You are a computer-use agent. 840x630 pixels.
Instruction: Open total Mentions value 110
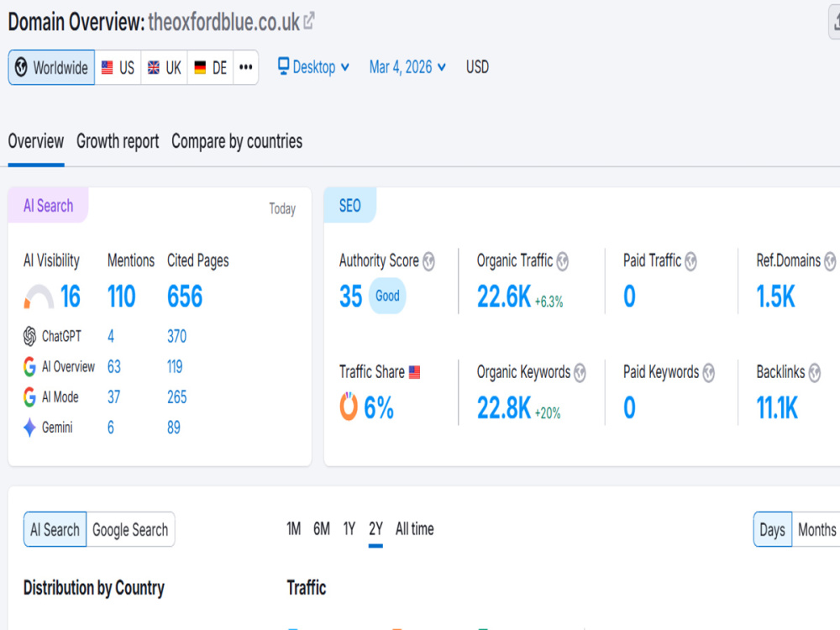click(122, 297)
